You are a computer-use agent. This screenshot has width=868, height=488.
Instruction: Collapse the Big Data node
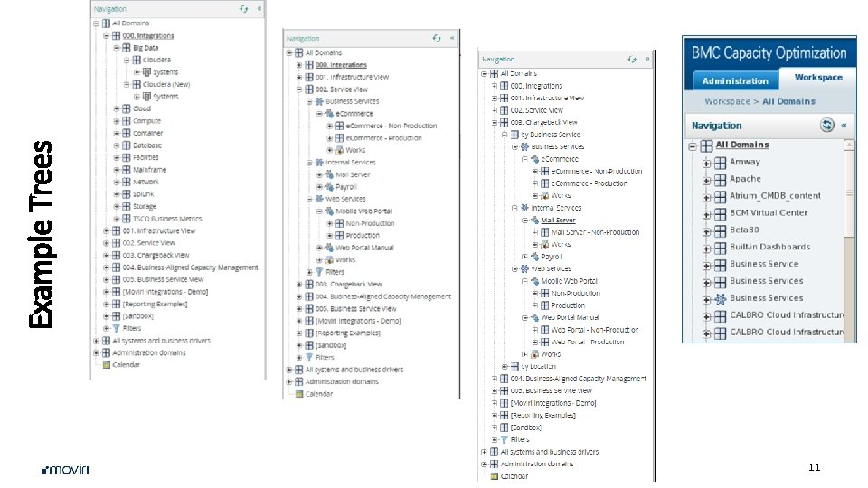pyautogui.click(x=117, y=48)
